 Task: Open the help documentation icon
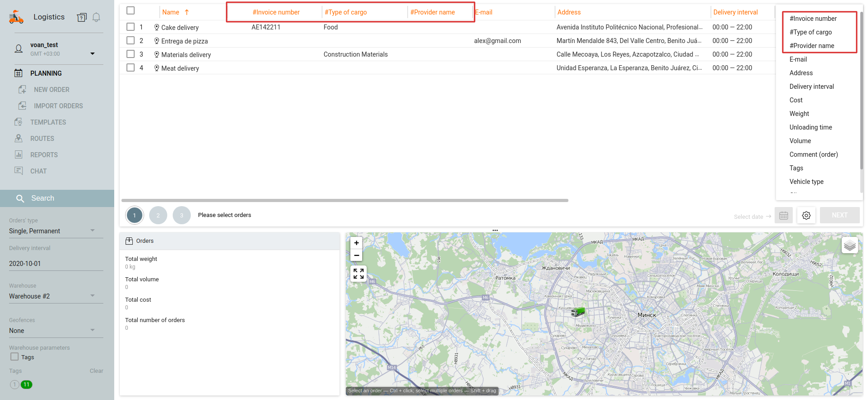(x=82, y=17)
